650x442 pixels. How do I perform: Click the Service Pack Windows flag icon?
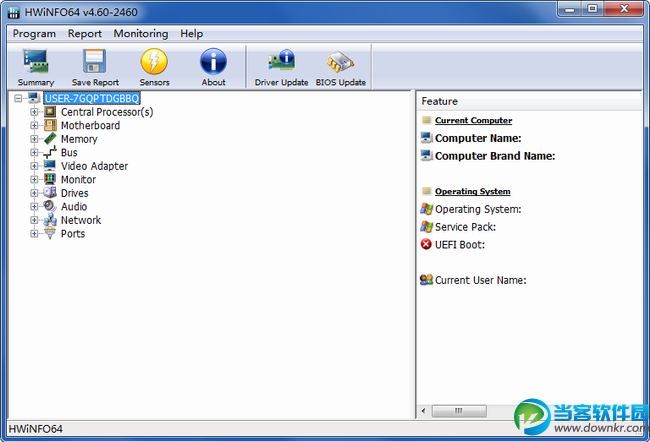(x=426, y=226)
